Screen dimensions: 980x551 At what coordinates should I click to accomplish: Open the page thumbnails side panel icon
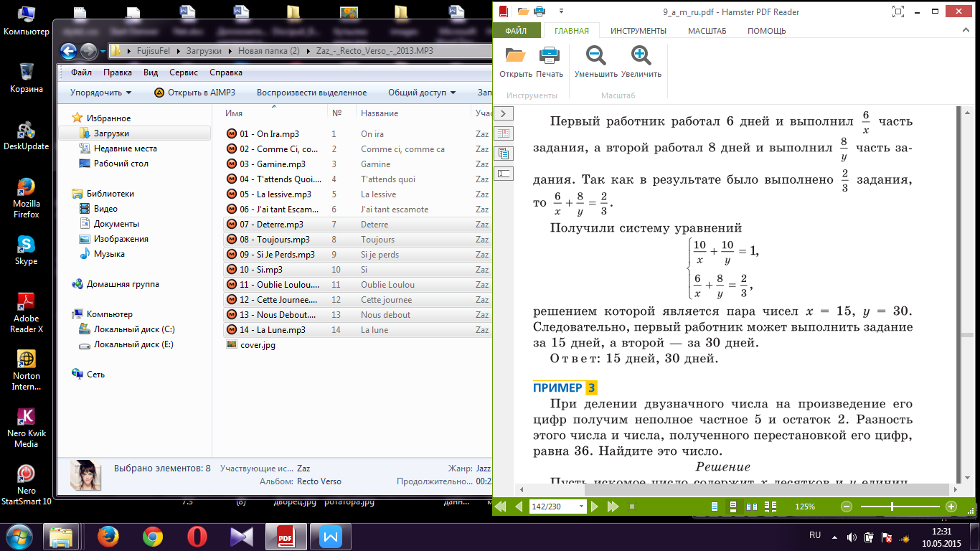[504, 153]
